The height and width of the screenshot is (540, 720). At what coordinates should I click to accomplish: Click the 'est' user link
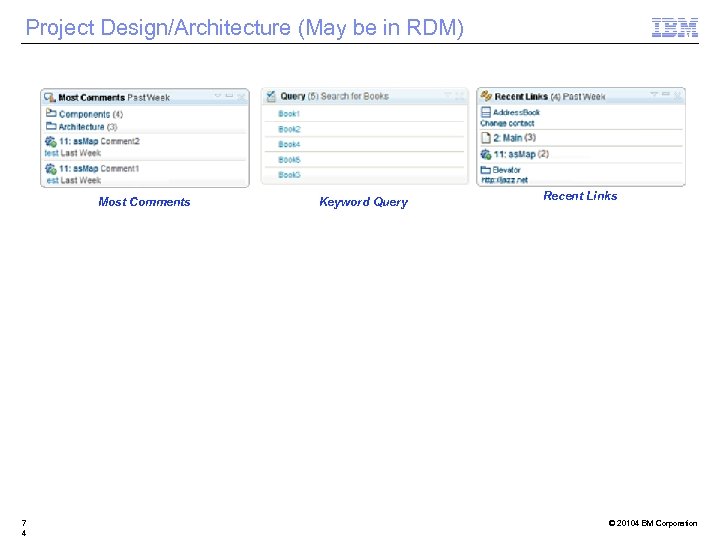click(52, 180)
